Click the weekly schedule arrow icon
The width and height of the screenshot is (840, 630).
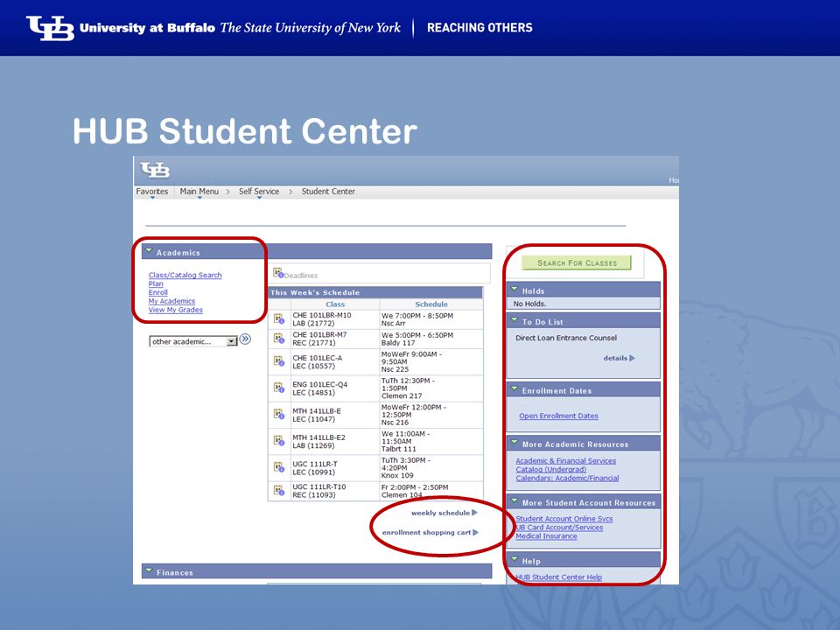(474, 513)
